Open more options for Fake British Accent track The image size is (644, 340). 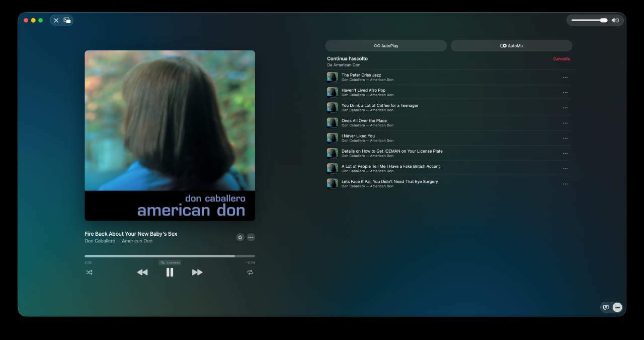coord(565,169)
